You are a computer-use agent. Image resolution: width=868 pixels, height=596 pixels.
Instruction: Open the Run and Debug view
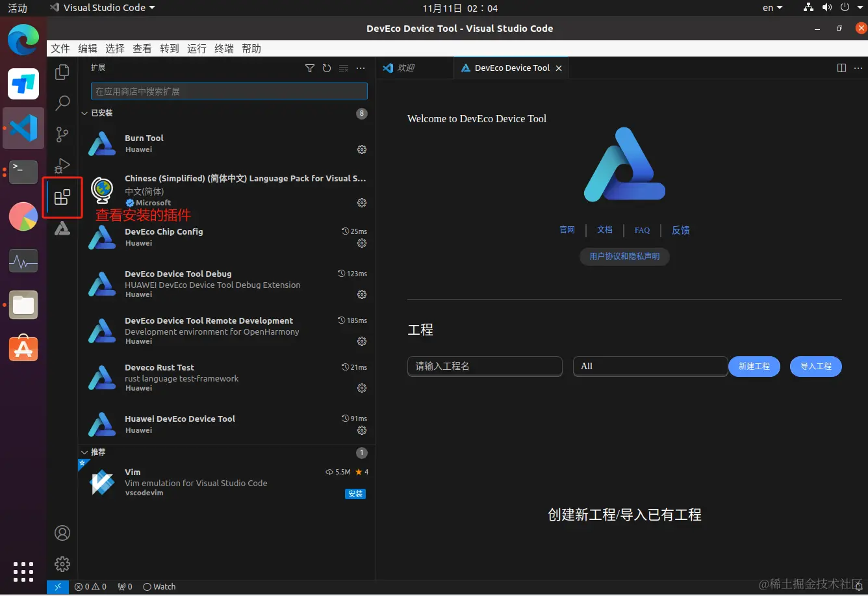[x=62, y=166]
